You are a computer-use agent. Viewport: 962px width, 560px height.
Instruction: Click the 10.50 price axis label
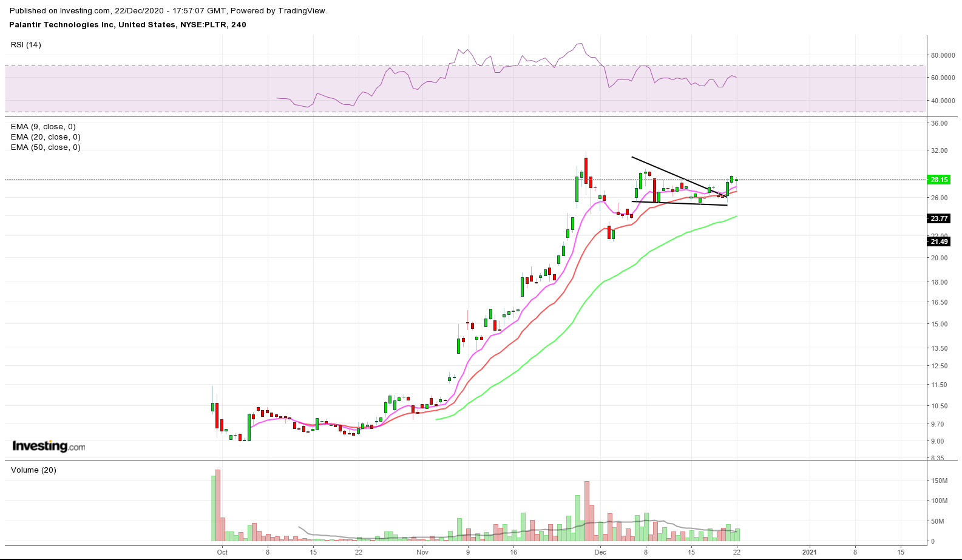pos(939,406)
